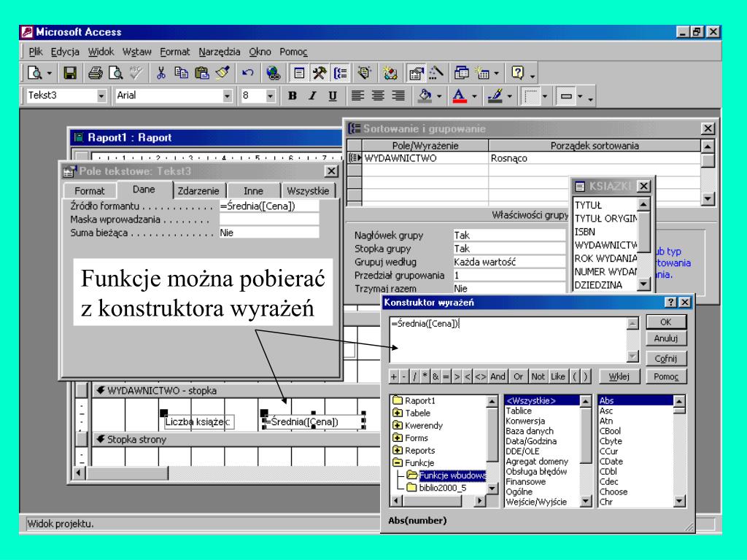The height and width of the screenshot is (560, 747).
Task: Toggle the Toolbox hammer icon
Action: pos(320,73)
